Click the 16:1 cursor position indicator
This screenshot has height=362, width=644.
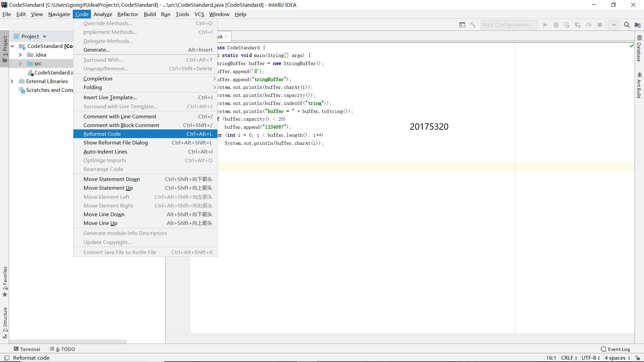pyautogui.click(x=551, y=358)
